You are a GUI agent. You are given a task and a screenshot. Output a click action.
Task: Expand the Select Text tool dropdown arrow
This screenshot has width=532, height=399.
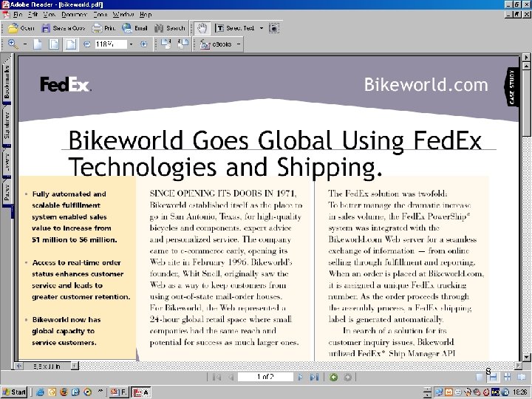click(262, 28)
